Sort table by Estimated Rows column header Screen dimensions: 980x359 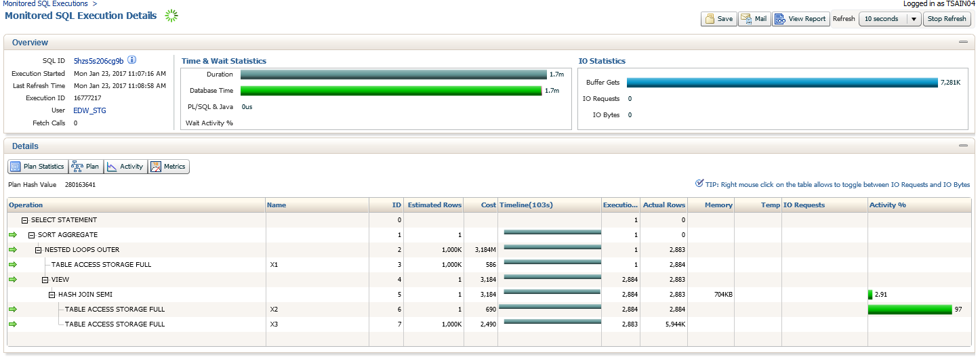coord(434,205)
